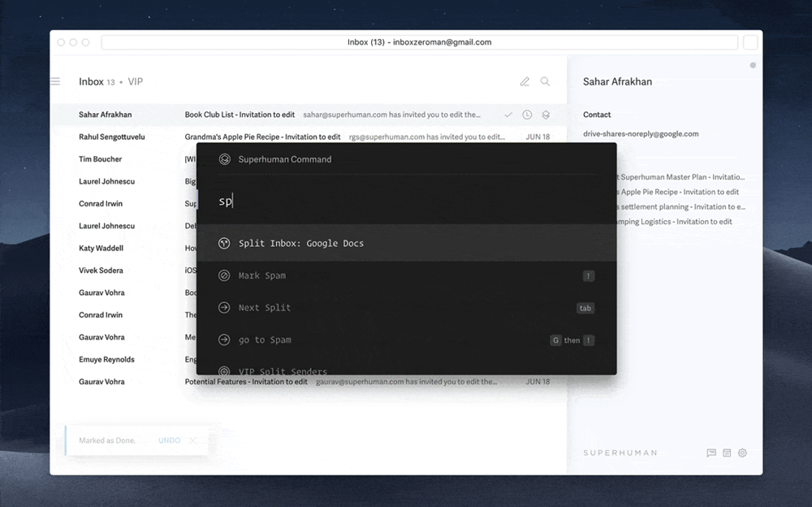Click the Mark Spam command icon
The image size is (812, 507).
click(224, 275)
